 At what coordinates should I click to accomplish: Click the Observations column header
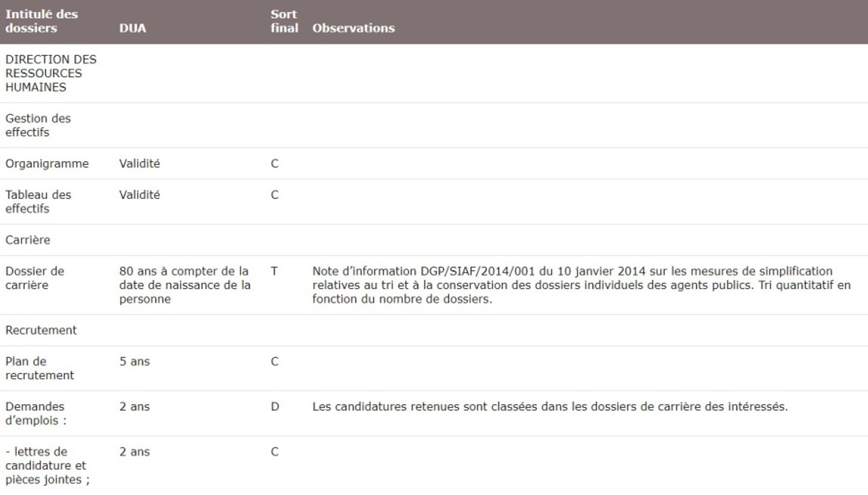tap(353, 28)
